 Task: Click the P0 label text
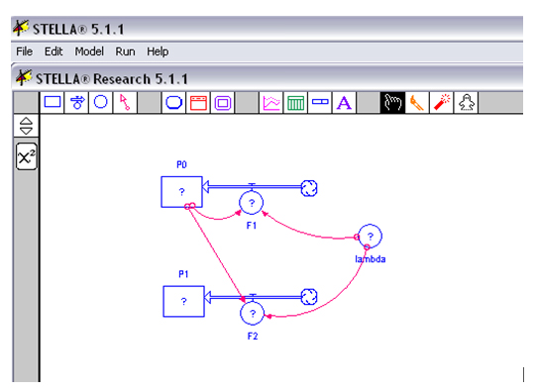pos(181,165)
